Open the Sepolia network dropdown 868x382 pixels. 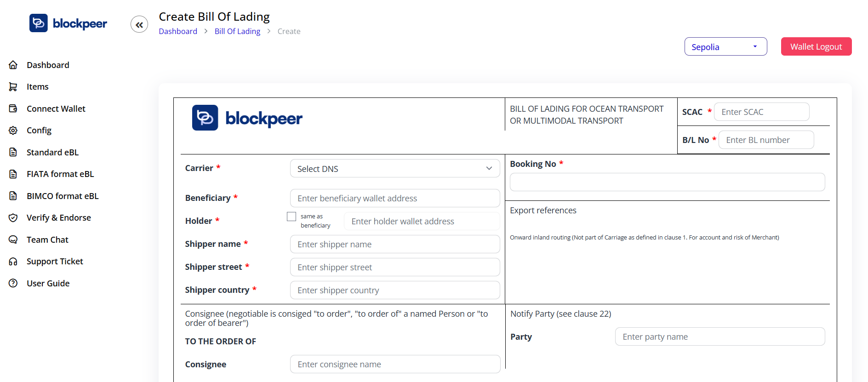click(x=725, y=47)
